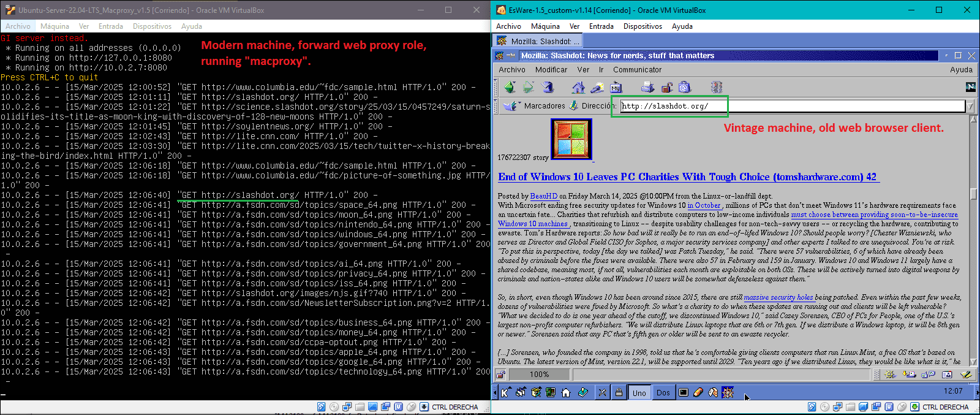Screen dimensions: 980x415
Task: Click the 12:07 panel clock
Action: pos(953,391)
